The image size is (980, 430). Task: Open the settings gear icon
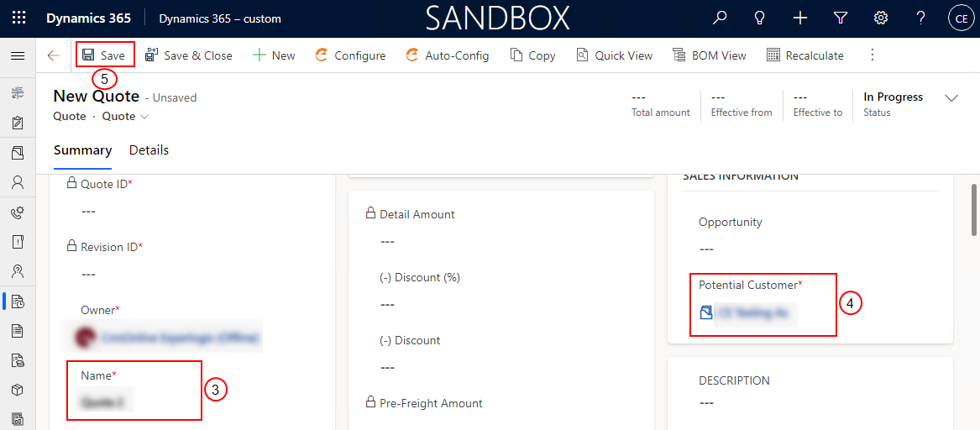881,18
